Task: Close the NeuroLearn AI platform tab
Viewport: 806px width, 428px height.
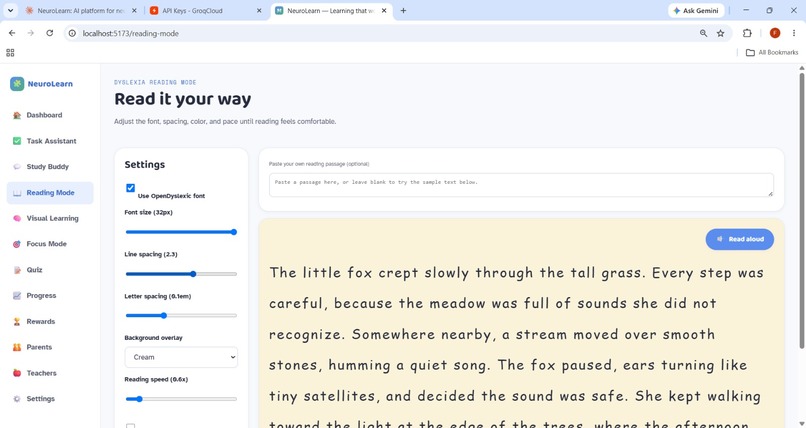Action: (x=134, y=10)
